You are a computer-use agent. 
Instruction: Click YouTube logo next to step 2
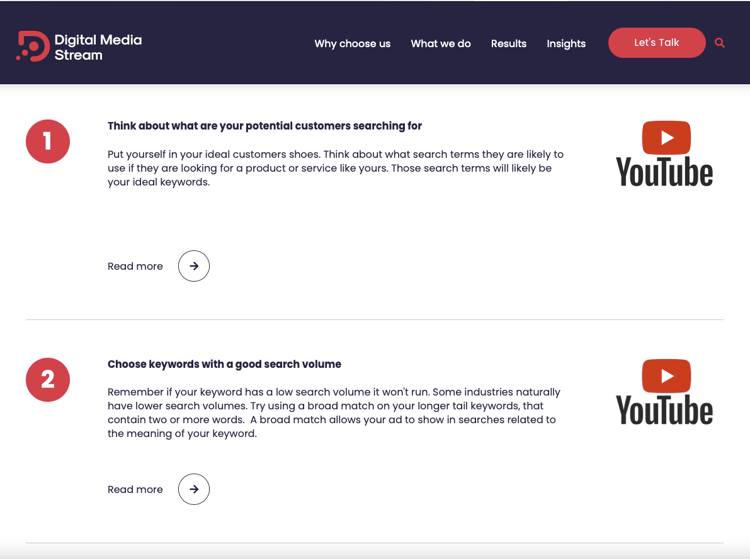665,392
